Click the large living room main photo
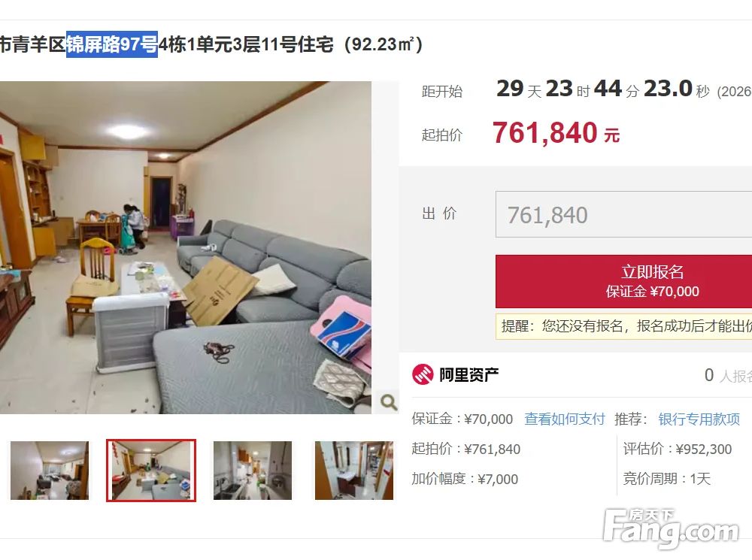The width and height of the screenshot is (752, 560). [186, 247]
